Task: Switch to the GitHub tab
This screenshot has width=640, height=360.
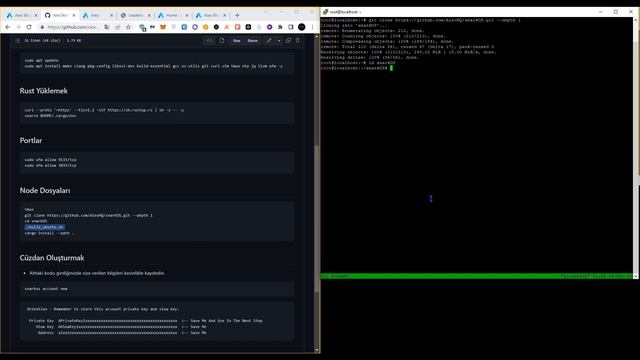Action: coord(60,15)
